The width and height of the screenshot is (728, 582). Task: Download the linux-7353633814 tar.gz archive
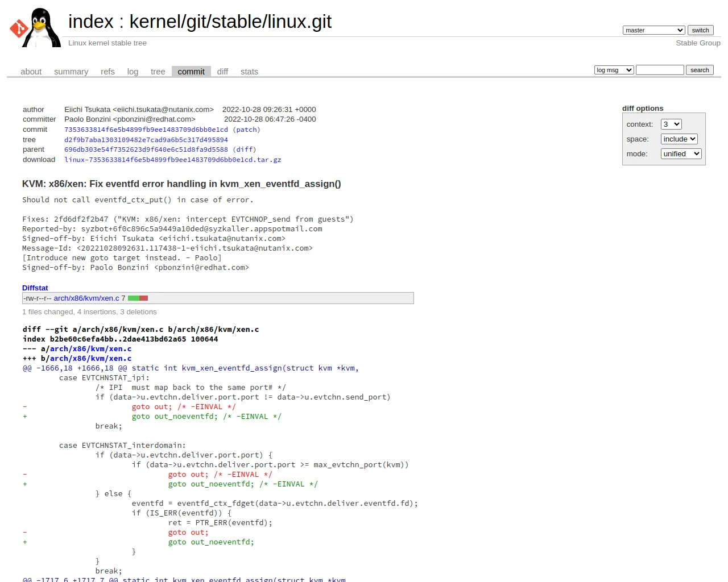click(x=173, y=160)
